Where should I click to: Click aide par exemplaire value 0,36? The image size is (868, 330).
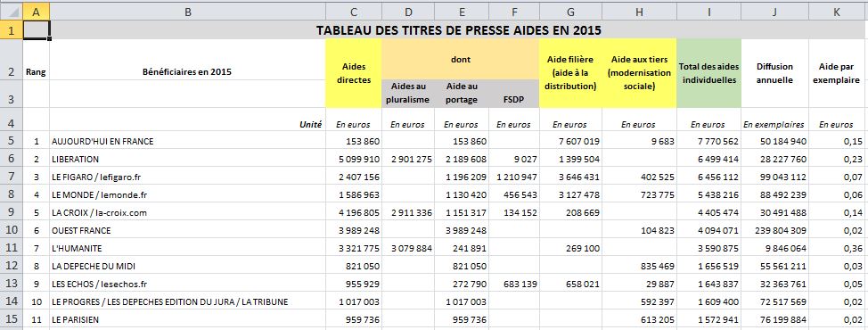point(838,248)
